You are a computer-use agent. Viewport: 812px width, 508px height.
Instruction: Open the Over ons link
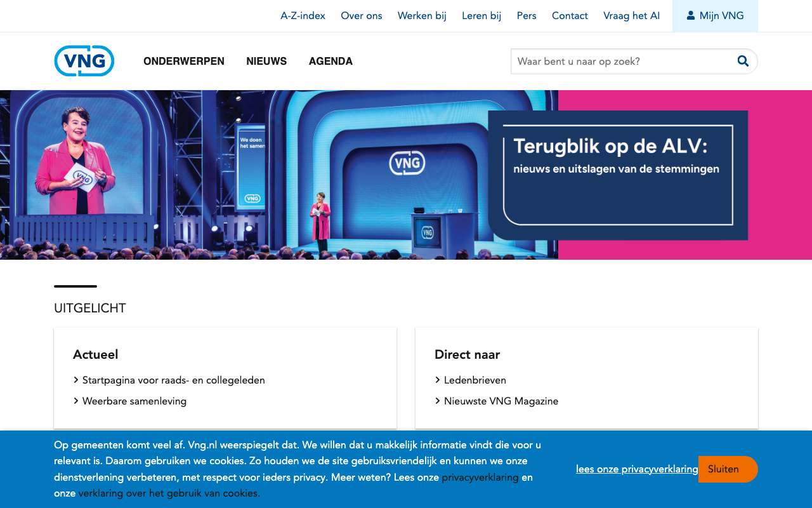[362, 16]
